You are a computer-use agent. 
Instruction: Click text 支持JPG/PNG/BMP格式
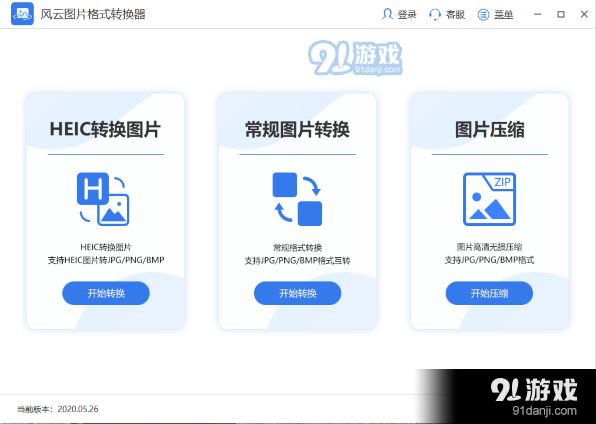pos(489,260)
